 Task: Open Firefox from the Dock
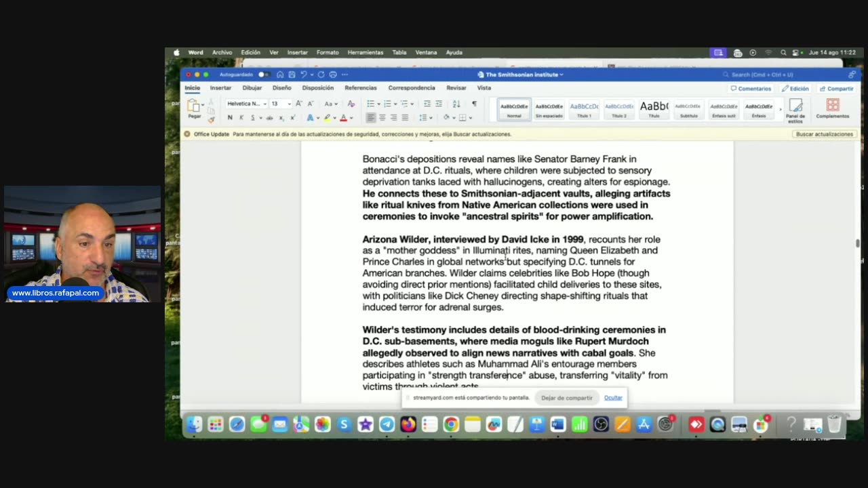coord(408,424)
